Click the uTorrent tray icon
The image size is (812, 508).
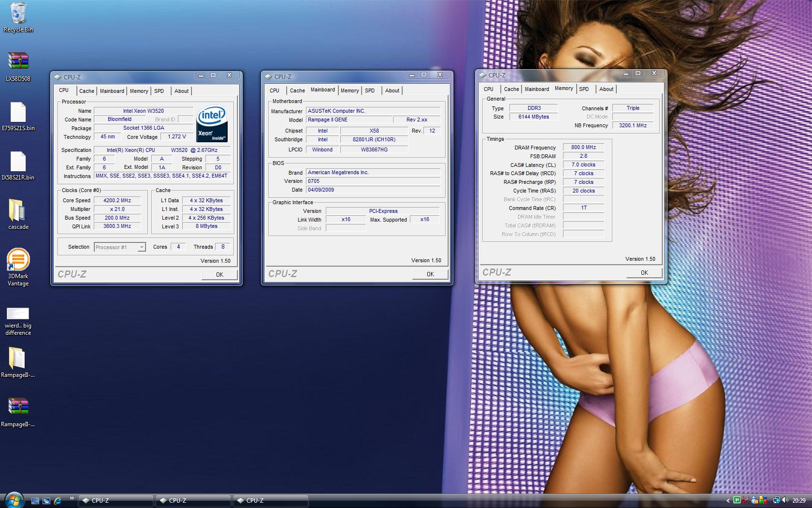(x=737, y=501)
